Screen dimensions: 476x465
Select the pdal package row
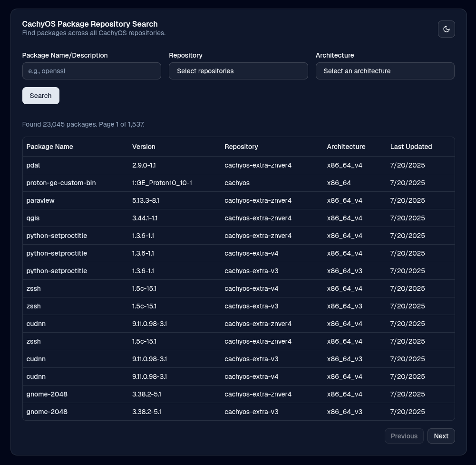[x=33, y=165]
